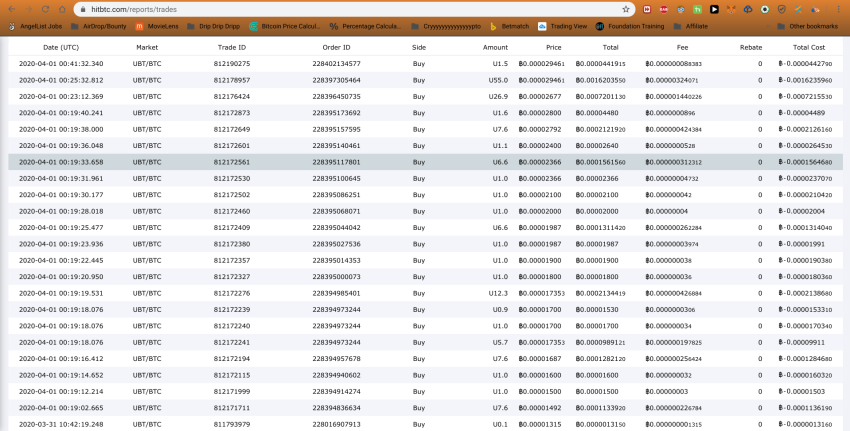Click date 2020-04-01 00:19:28.018
850x431 pixels.
click(x=61, y=211)
